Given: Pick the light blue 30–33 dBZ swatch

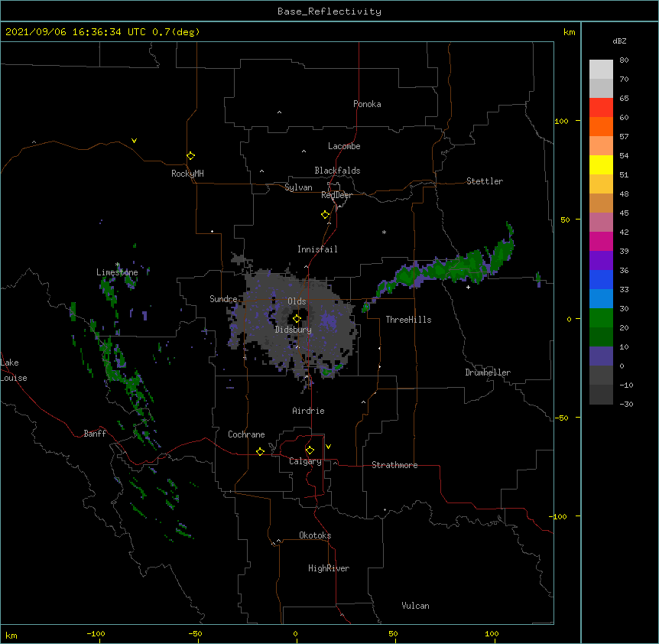Looking at the screenshot, I should tap(601, 299).
